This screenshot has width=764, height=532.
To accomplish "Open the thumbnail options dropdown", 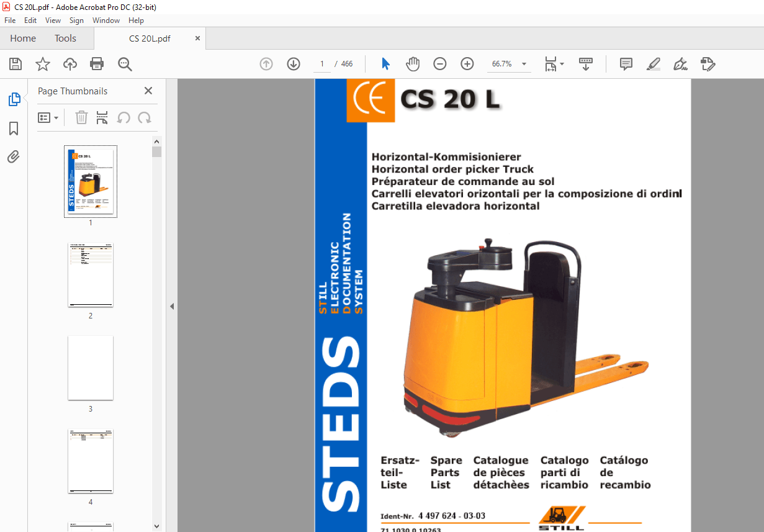I will [48, 117].
